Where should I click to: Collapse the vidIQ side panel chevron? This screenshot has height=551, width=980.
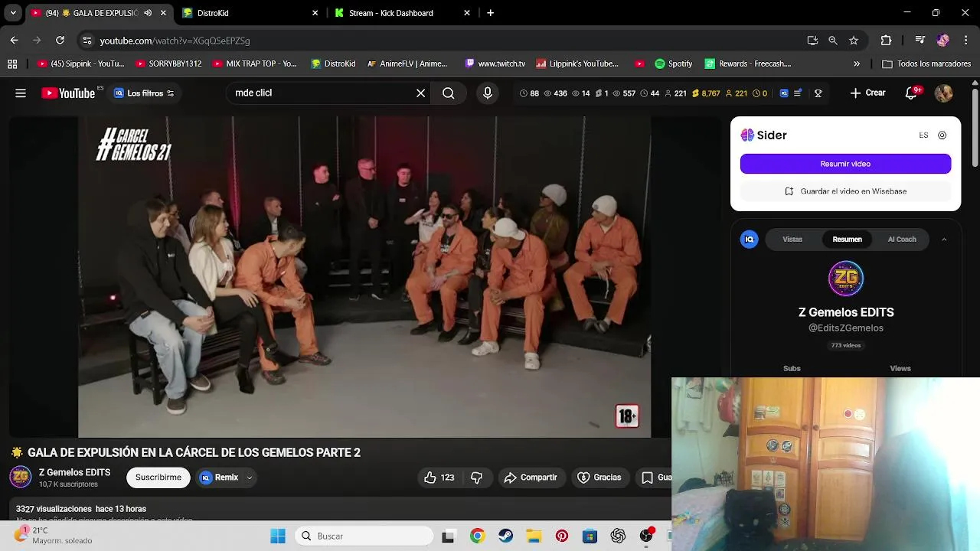(x=944, y=240)
